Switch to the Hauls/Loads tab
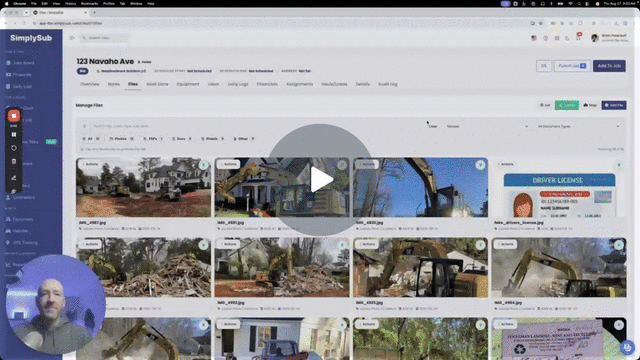 click(334, 84)
